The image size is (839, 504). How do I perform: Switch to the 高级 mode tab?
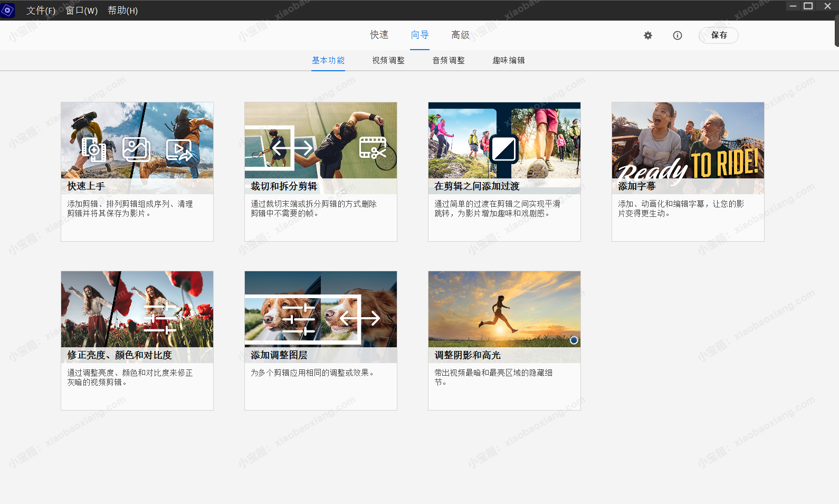pyautogui.click(x=460, y=35)
